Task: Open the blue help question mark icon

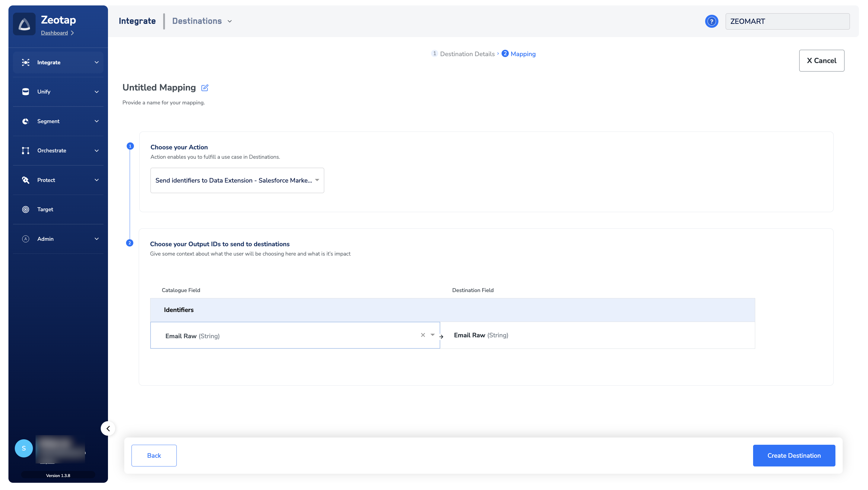Action: coord(711,21)
